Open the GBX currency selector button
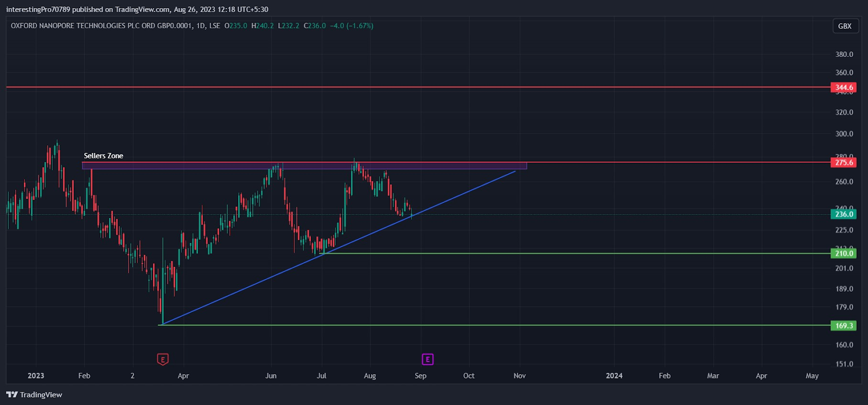This screenshot has height=405, width=868. tap(845, 26)
